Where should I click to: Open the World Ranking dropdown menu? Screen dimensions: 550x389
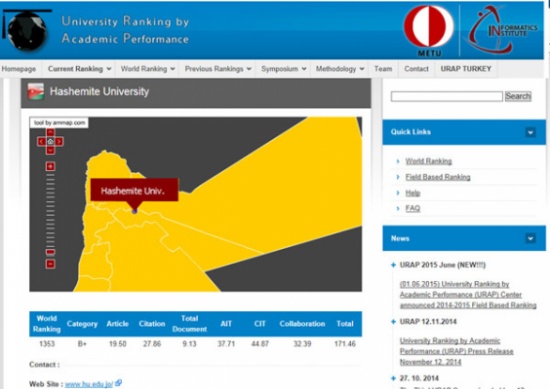(147, 69)
